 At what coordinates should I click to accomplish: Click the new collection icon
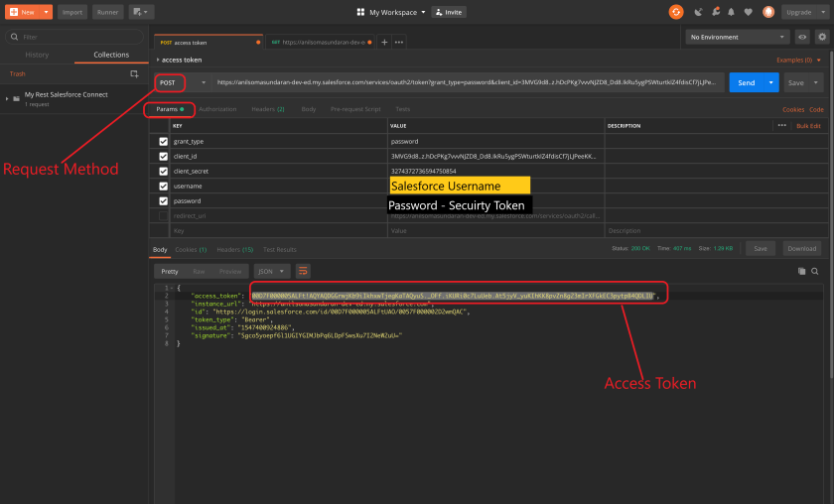tap(135, 73)
